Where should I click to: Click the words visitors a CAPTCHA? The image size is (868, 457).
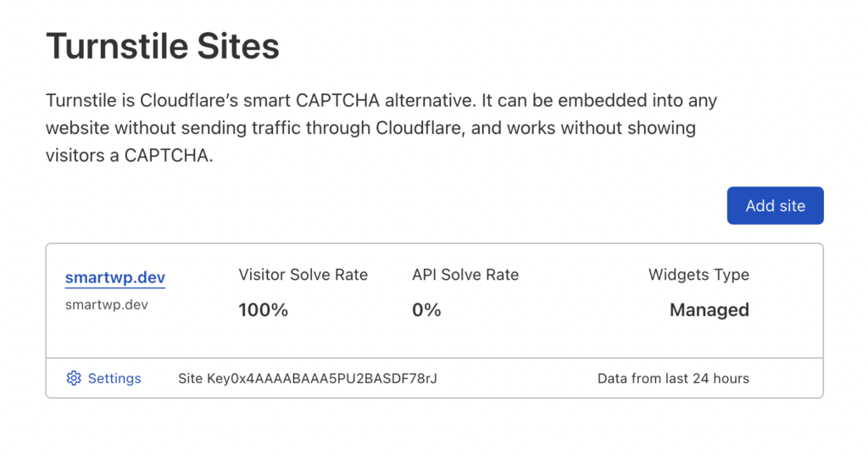coord(129,155)
